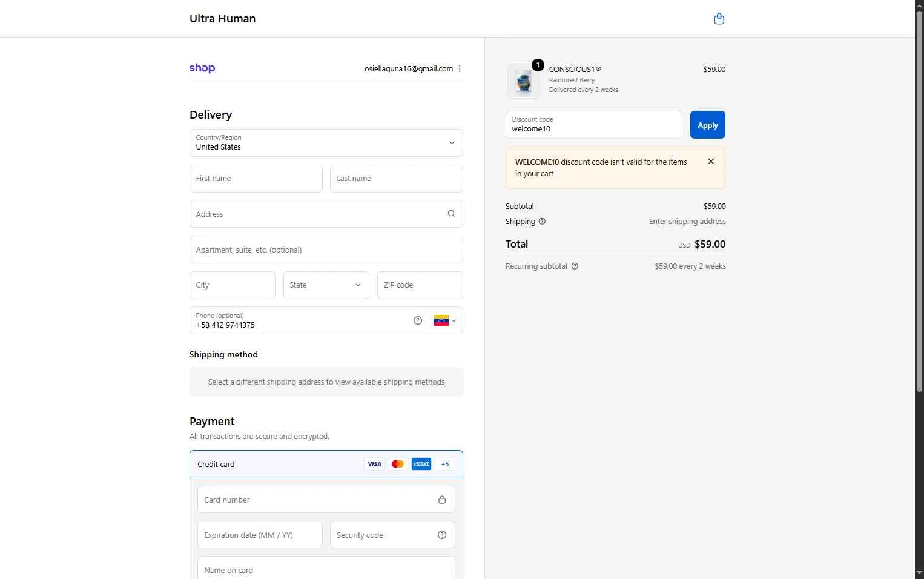Viewport: 924px width, 579px height.
Task: Focus the Card number field
Action: pos(326,500)
